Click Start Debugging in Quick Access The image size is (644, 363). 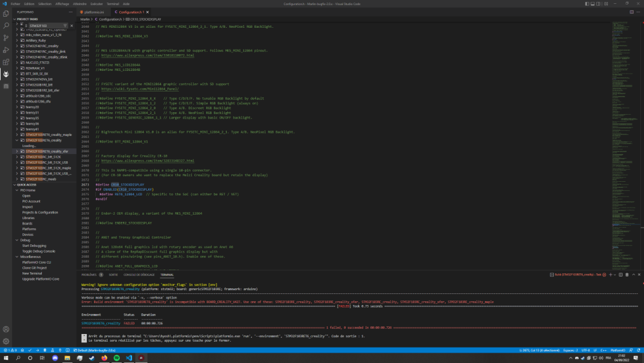tap(34, 245)
